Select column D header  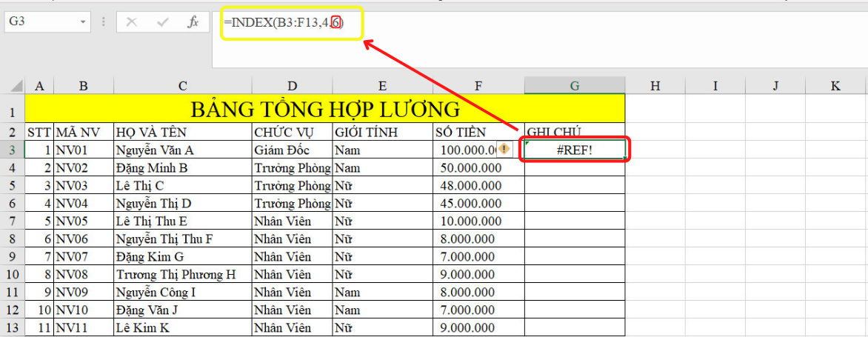pyautogui.click(x=293, y=86)
